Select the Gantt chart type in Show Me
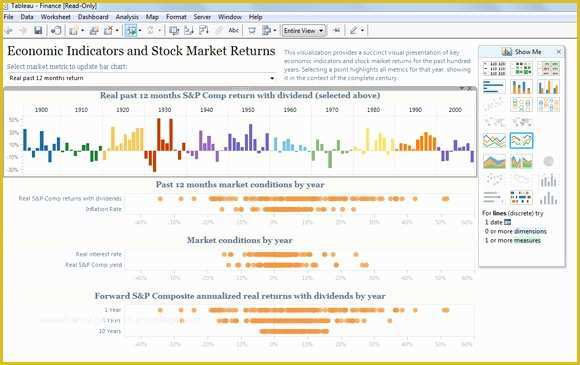The width and height of the screenshot is (580, 365). tap(522, 198)
